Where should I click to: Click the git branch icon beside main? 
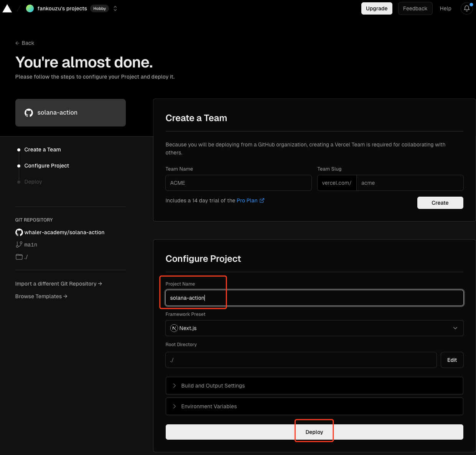(19, 245)
